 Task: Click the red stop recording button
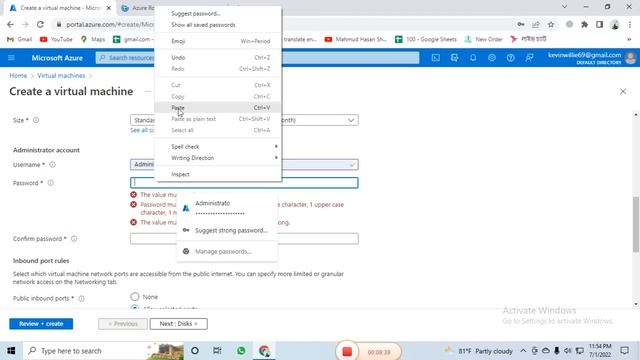click(347, 351)
